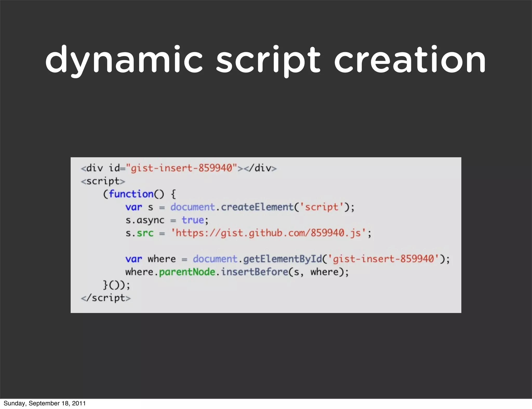Click the code snippet image
The width and height of the screenshot is (532, 409).
point(266,235)
